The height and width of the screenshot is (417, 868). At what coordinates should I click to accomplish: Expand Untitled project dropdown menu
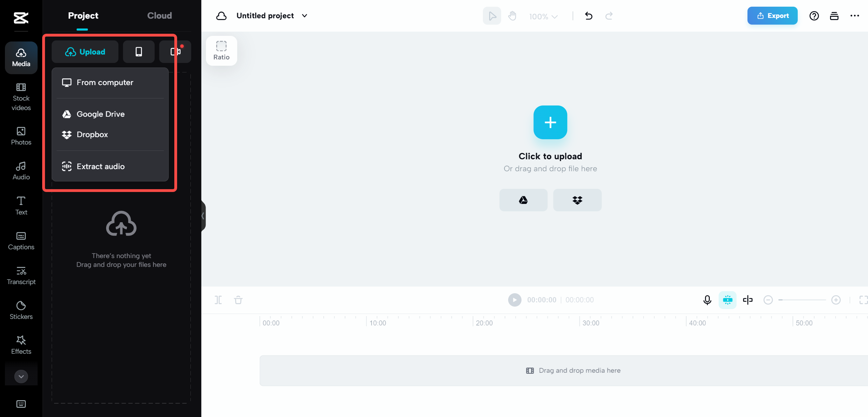(304, 15)
